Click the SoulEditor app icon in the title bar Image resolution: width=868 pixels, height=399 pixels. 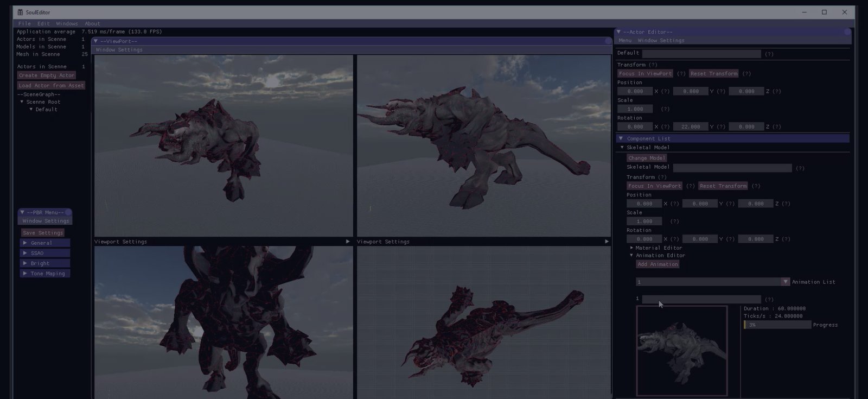coord(20,12)
